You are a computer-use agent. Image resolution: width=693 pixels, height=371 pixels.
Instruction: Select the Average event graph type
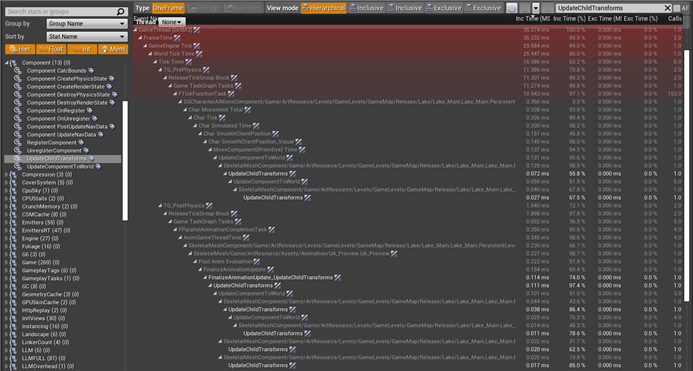(x=204, y=8)
